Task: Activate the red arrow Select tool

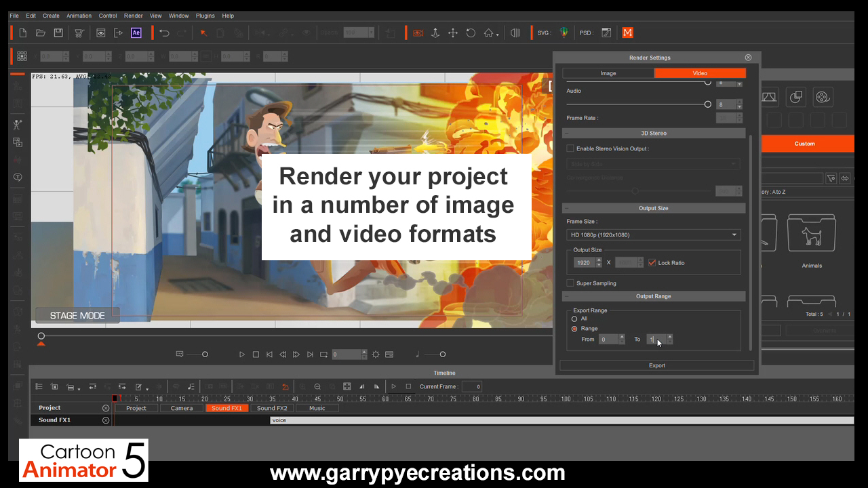Action: [x=203, y=33]
